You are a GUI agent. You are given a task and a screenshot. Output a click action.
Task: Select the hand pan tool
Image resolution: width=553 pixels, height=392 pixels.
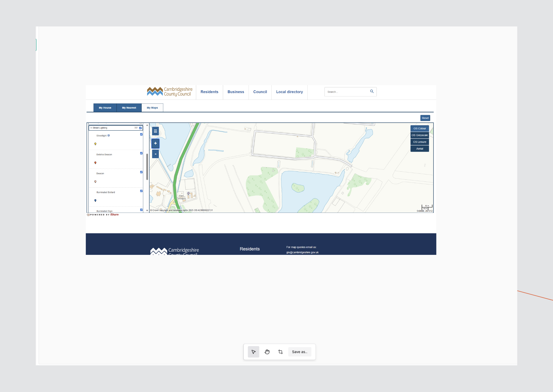point(267,352)
